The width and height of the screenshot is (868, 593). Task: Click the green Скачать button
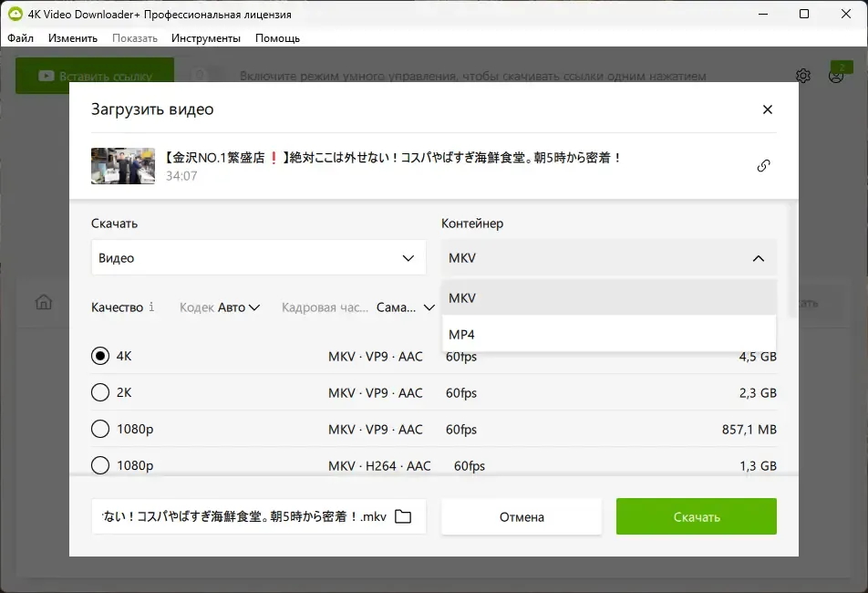pos(697,516)
